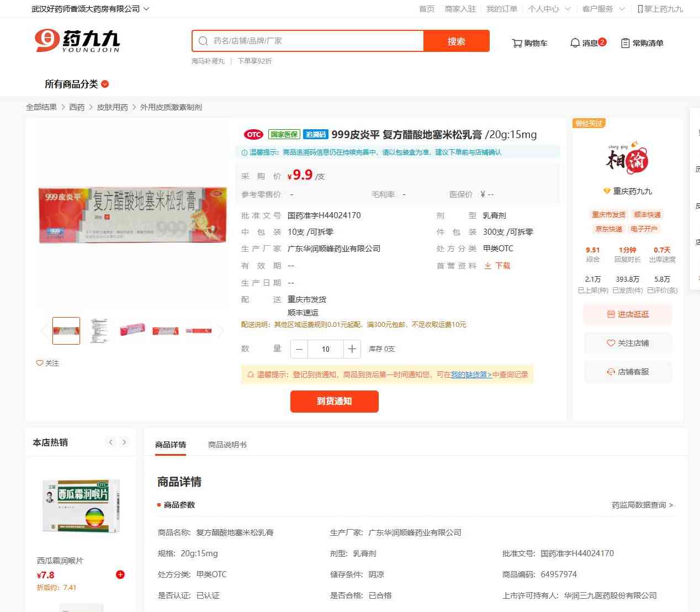Open 店铺客服 store customer service

point(628,372)
